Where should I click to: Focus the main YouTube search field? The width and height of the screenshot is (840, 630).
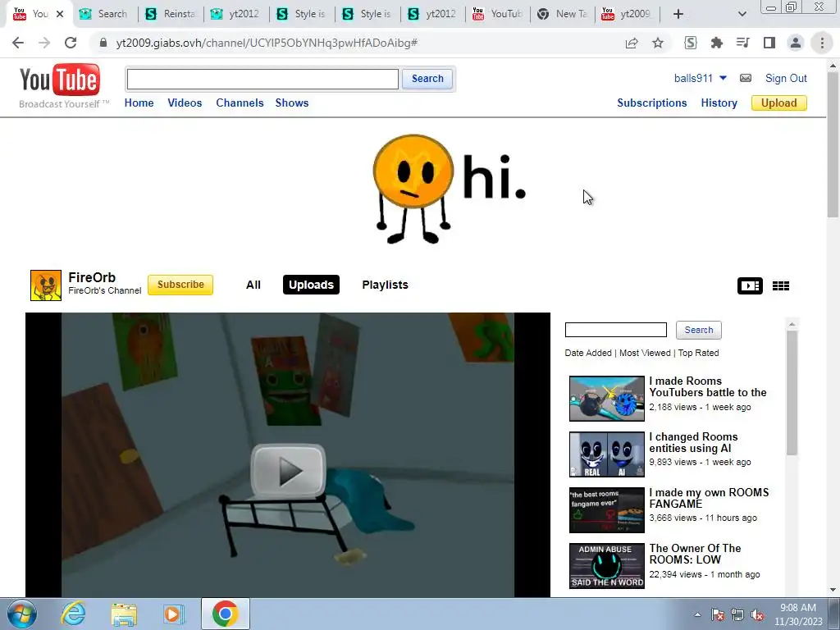262,80
